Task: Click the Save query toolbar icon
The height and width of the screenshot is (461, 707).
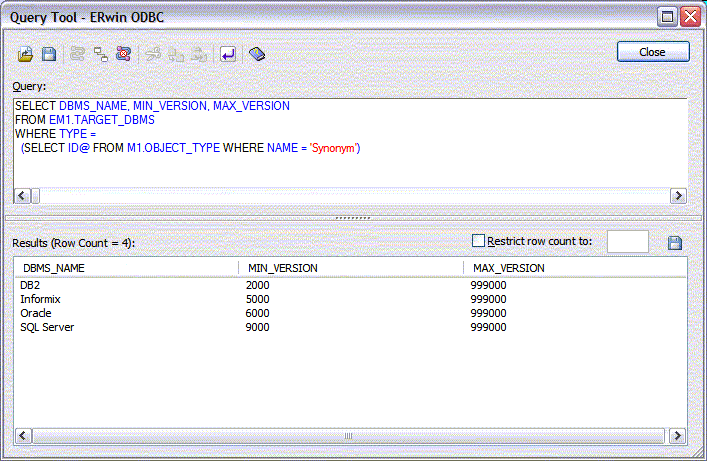Action: pos(48,55)
